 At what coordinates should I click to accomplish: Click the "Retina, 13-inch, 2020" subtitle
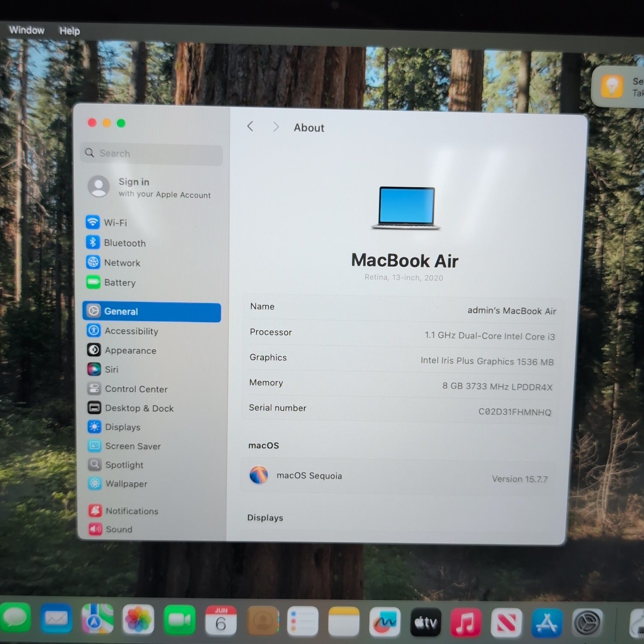pos(404,277)
